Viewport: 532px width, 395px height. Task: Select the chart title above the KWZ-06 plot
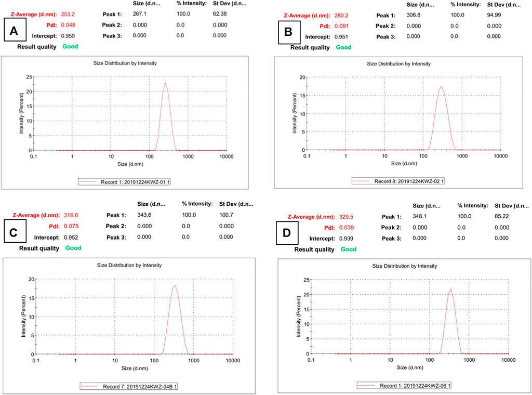[405, 266]
